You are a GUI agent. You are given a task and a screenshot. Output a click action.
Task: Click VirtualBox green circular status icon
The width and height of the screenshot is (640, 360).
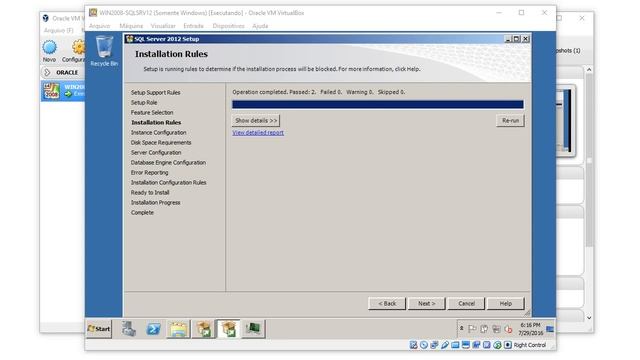point(497,345)
